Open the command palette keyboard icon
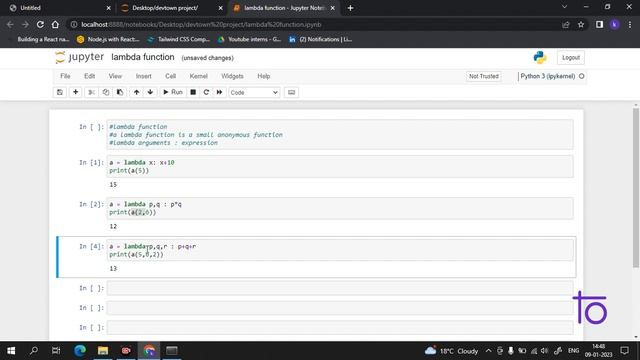The height and width of the screenshot is (360, 640). point(291,92)
